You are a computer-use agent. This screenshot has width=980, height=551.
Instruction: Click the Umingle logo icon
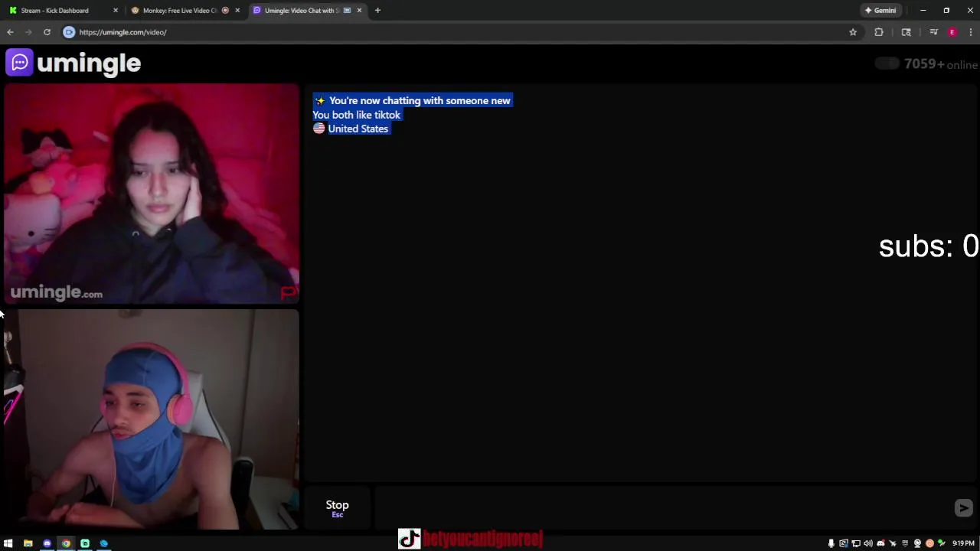[19, 63]
